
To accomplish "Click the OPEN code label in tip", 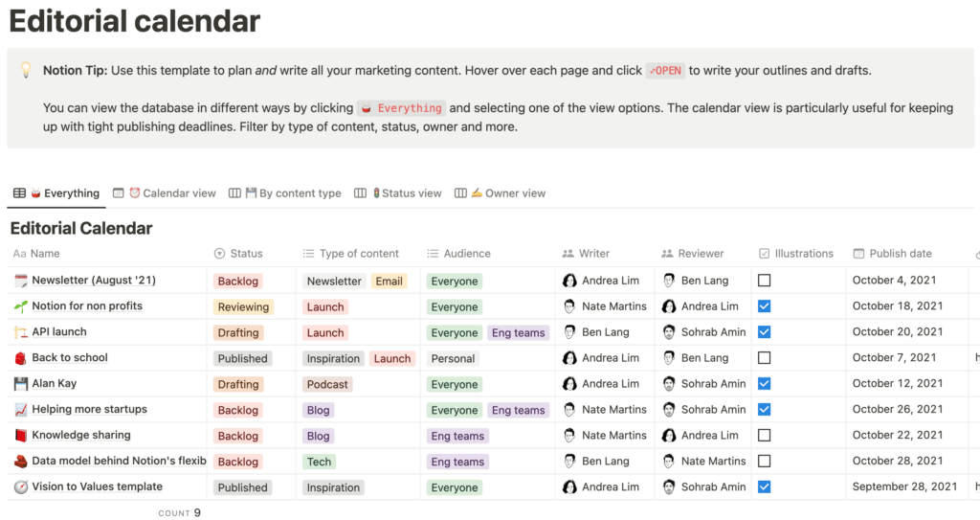I will coord(665,71).
